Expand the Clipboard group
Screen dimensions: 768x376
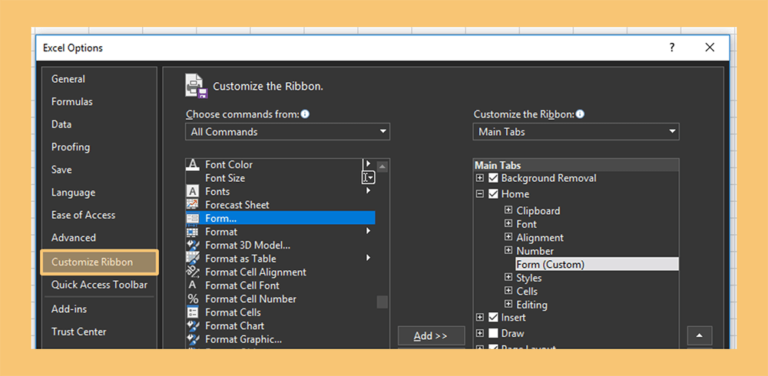(508, 211)
